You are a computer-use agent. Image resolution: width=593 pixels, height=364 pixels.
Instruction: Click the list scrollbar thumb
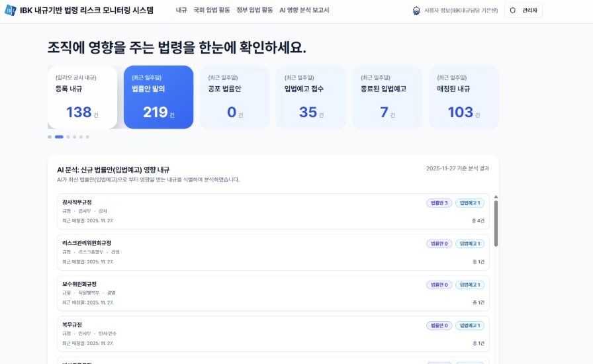point(496,223)
